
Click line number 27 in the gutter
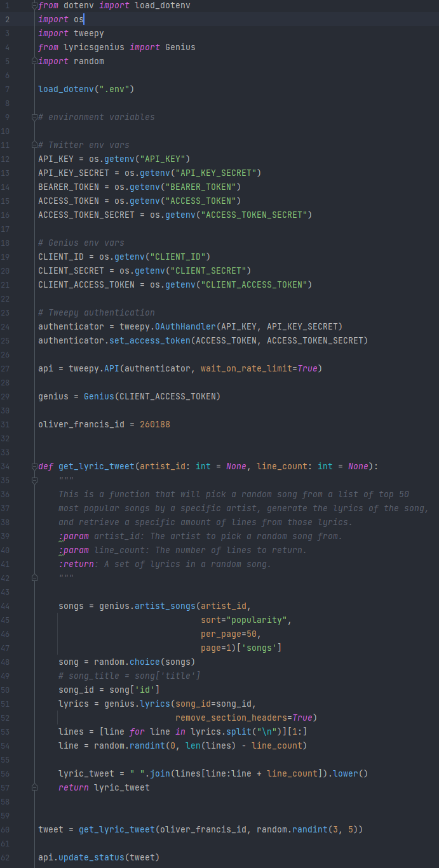[6, 369]
